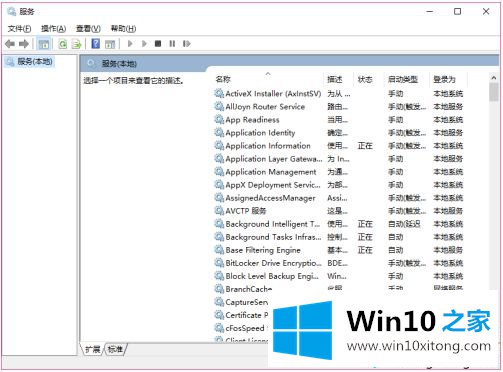503x372 pixels.
Task: Click 正在 status of Application Information
Action: point(365,146)
